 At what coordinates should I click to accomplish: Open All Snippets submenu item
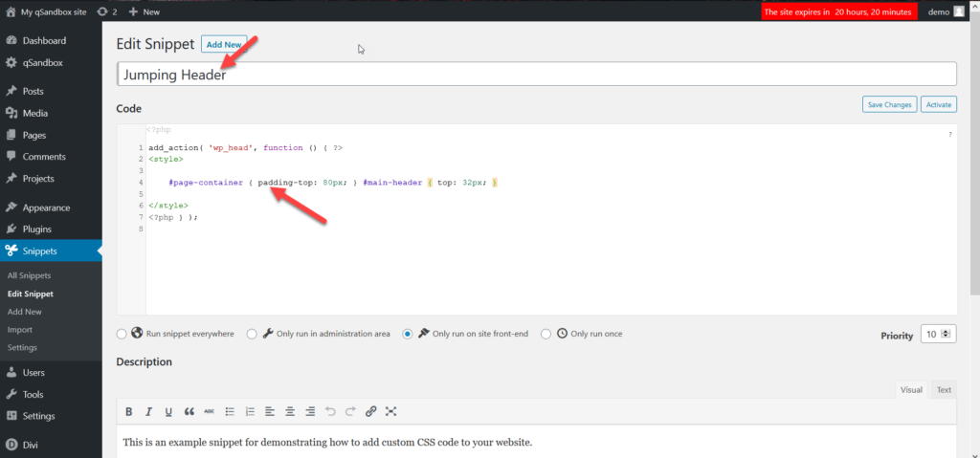tap(30, 275)
